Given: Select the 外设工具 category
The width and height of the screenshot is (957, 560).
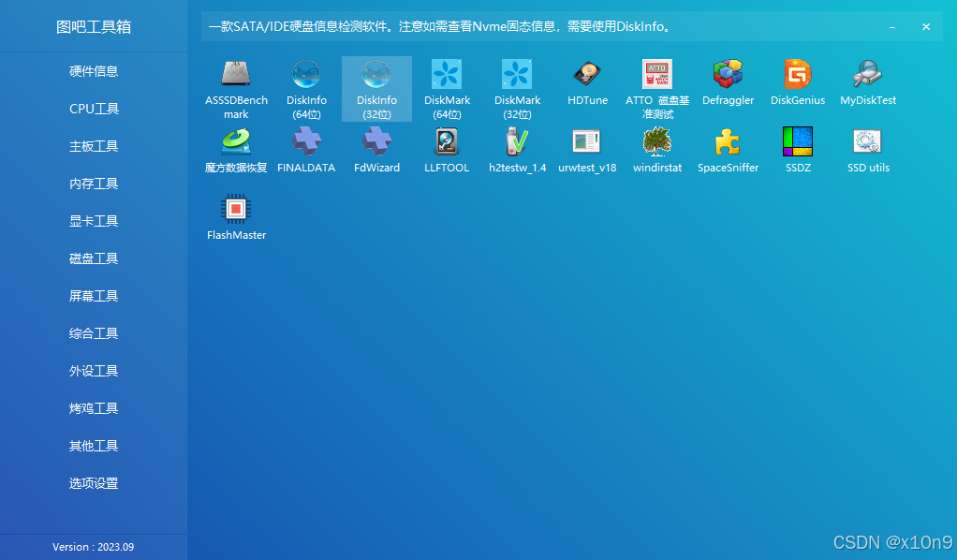Looking at the screenshot, I should click(x=94, y=371).
